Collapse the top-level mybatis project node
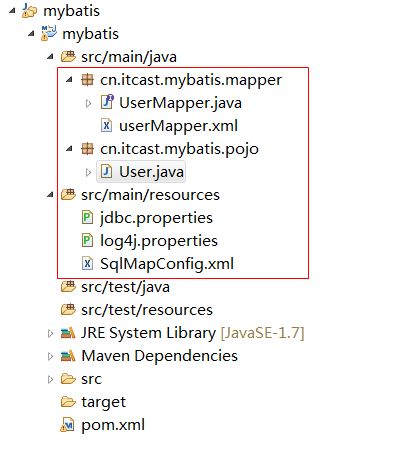The width and height of the screenshot is (393, 467). point(12,11)
